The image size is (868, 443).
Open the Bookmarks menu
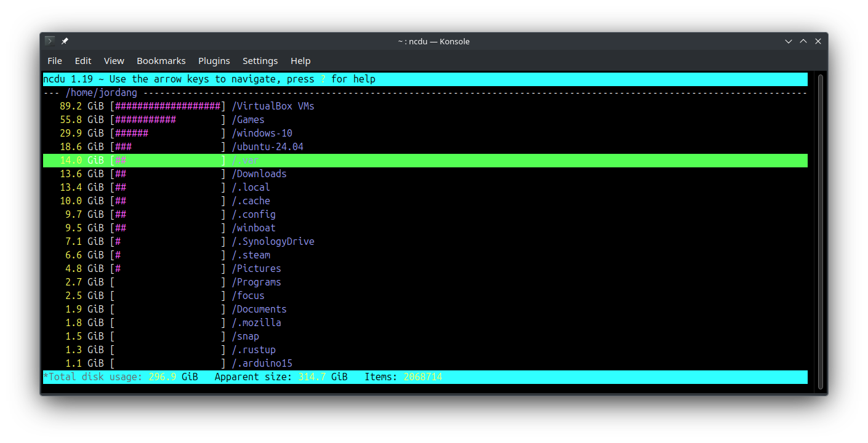[x=161, y=61]
